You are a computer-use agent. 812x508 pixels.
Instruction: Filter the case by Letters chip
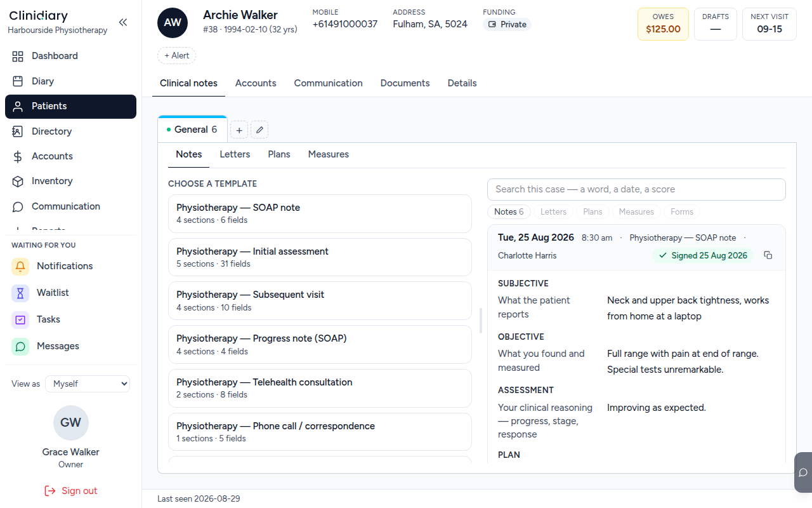[x=553, y=211]
